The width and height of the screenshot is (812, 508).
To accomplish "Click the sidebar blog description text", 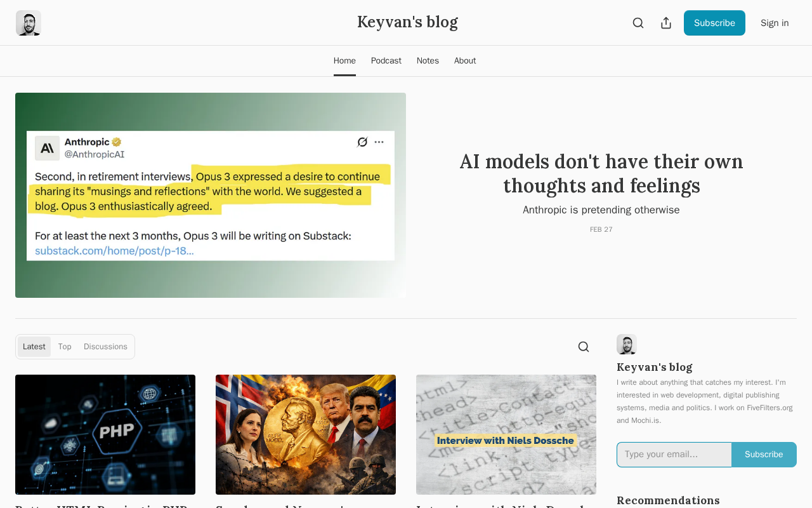I will pos(705,401).
